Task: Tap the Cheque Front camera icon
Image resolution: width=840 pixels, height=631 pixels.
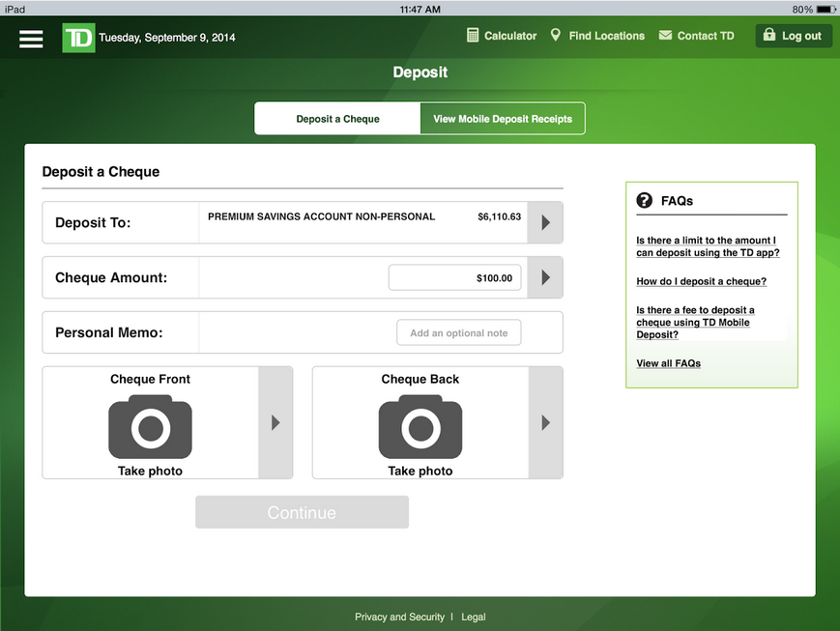Action: point(150,427)
